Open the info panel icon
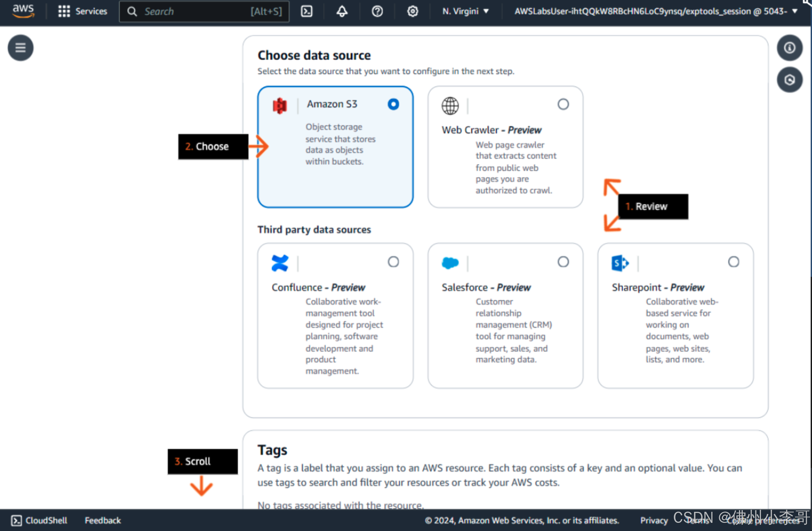Viewport: 812px width, 531px height. point(790,48)
